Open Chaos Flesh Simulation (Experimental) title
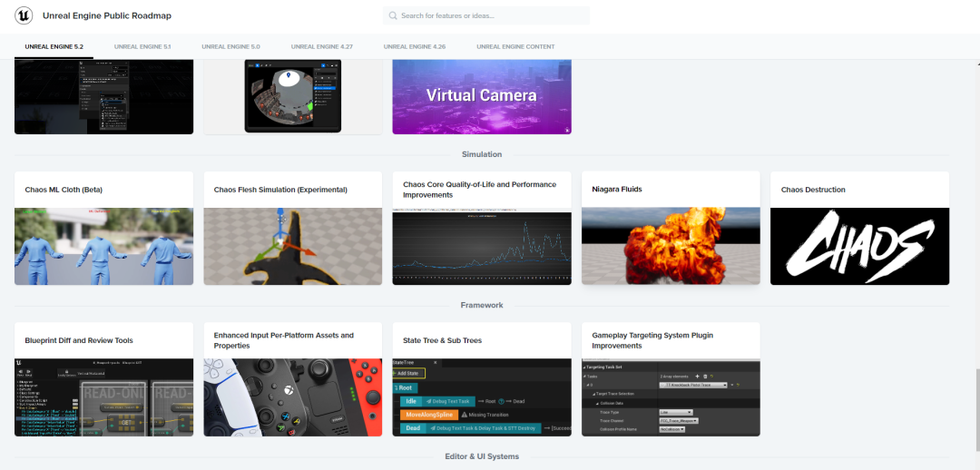The height and width of the screenshot is (470, 980). [280, 190]
